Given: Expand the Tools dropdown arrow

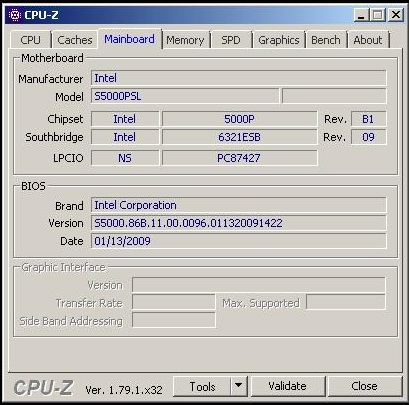Looking at the screenshot, I should click(x=239, y=387).
